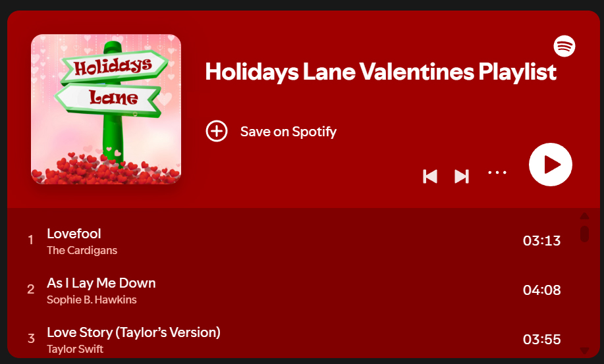Viewport: 604px width, 364px height.
Task: Open artist The Cardigans
Action: [82, 250]
